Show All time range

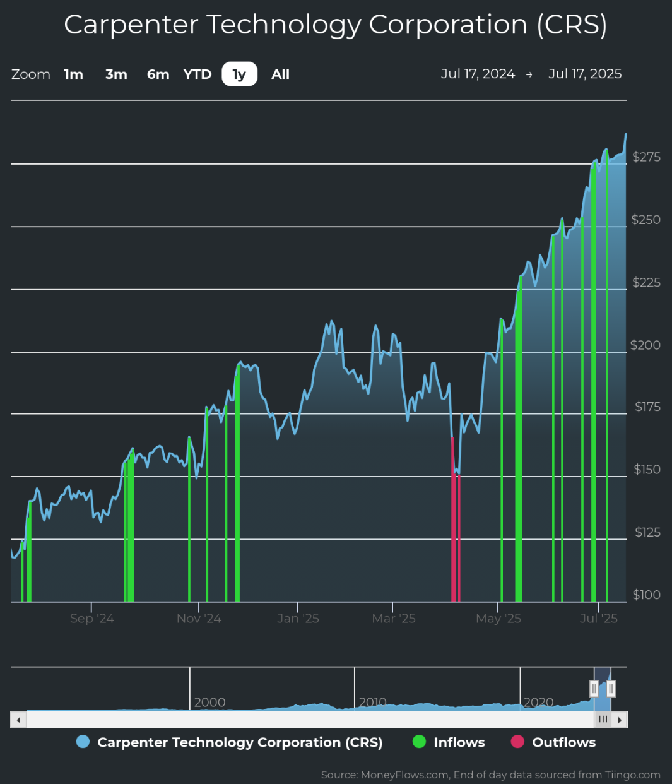[x=280, y=74]
